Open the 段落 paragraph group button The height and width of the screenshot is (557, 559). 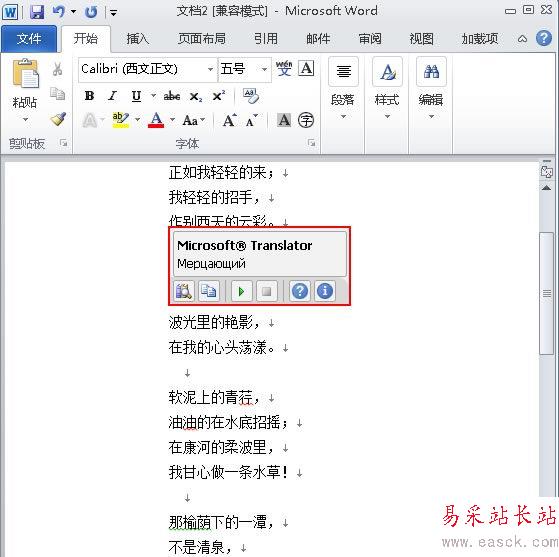click(x=343, y=89)
